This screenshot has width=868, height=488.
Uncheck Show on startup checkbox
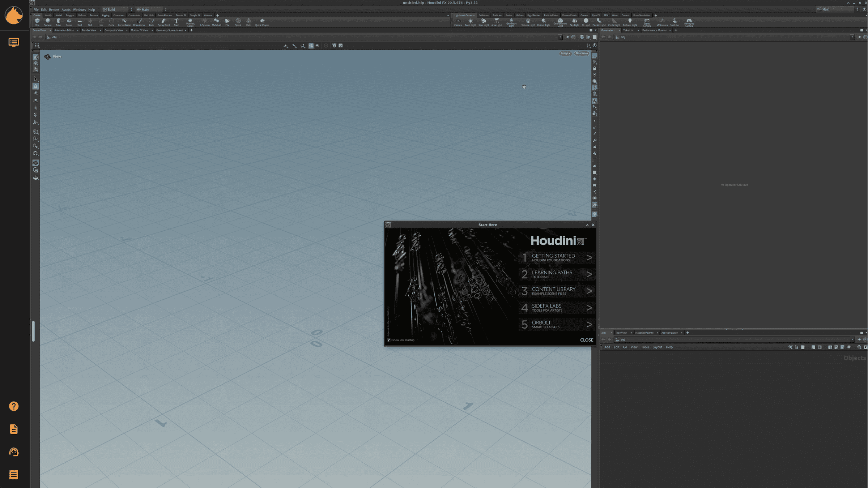(x=389, y=340)
